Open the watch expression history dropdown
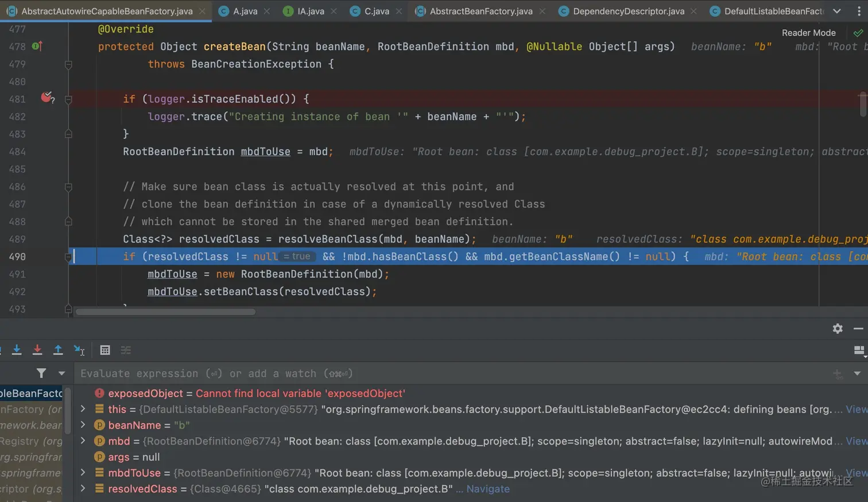The image size is (868, 502). [857, 373]
